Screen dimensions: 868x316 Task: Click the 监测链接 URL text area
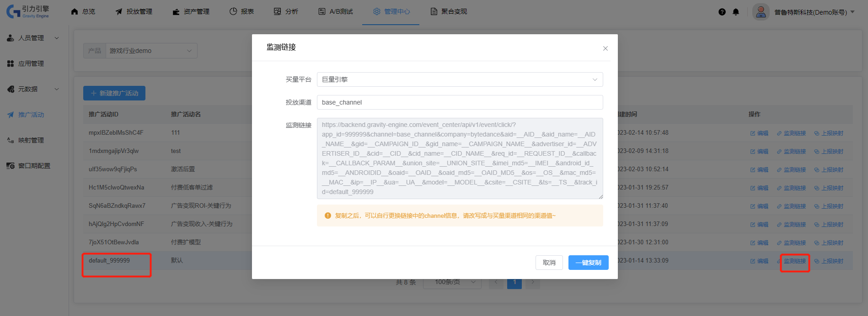pos(460,158)
